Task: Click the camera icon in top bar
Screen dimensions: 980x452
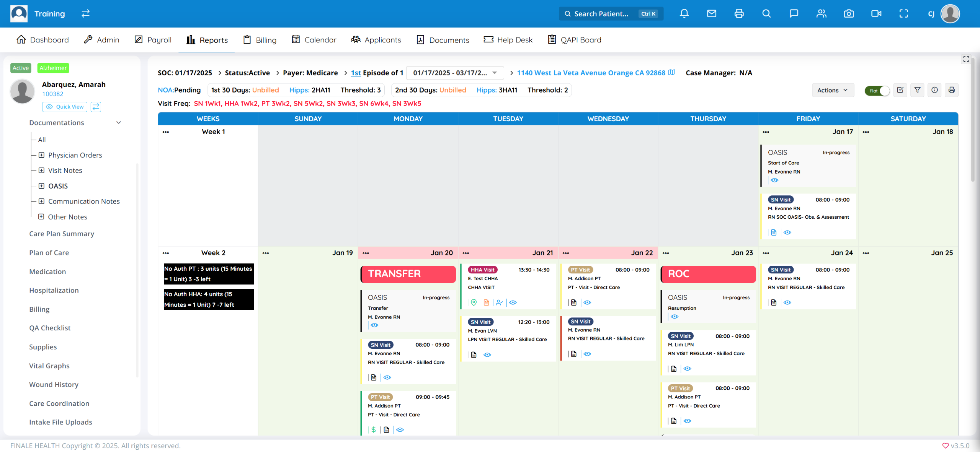Action: 849,14
